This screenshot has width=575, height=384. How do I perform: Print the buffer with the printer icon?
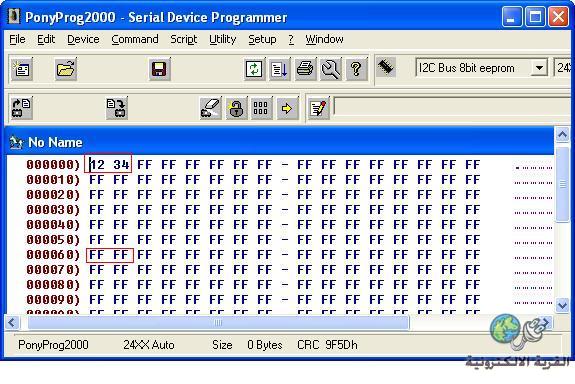[x=305, y=69]
